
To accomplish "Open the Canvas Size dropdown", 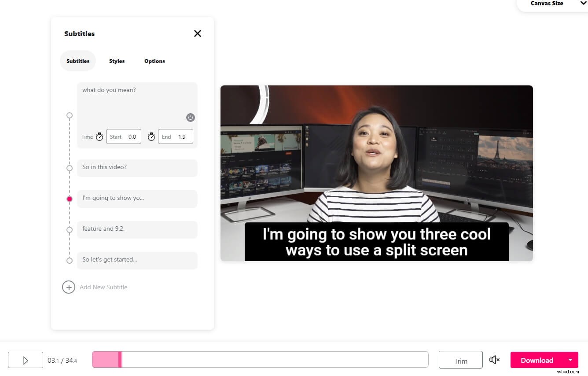I will 547,4.
